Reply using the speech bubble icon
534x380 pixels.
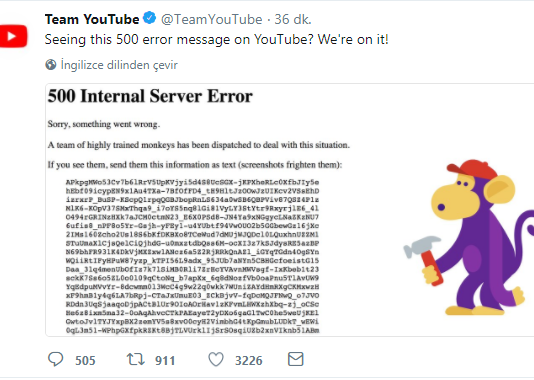click(56, 359)
